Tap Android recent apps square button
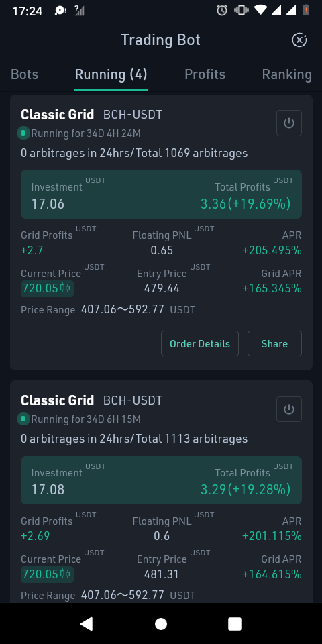Screen dimensions: 322x644 235,624
